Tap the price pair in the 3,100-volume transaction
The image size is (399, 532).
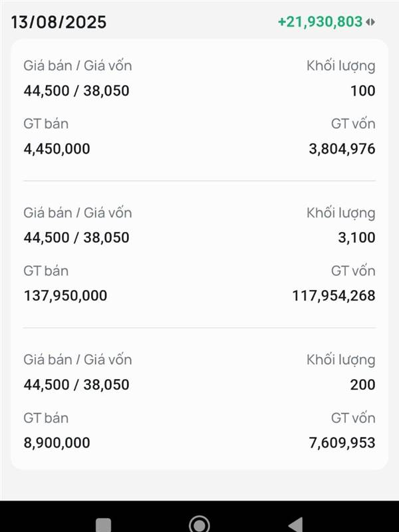(76, 237)
